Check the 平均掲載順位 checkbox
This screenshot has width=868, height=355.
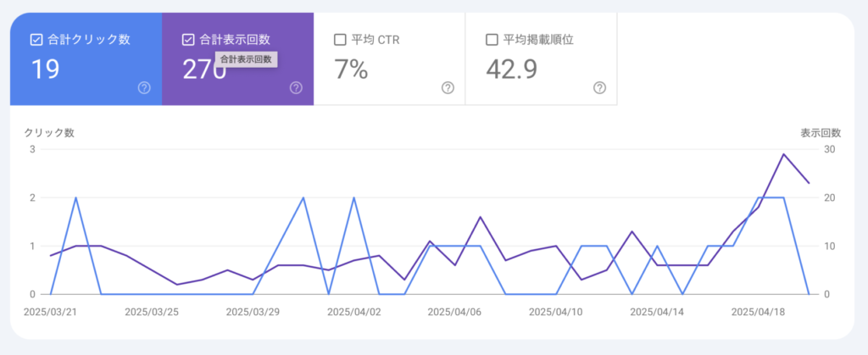[492, 39]
